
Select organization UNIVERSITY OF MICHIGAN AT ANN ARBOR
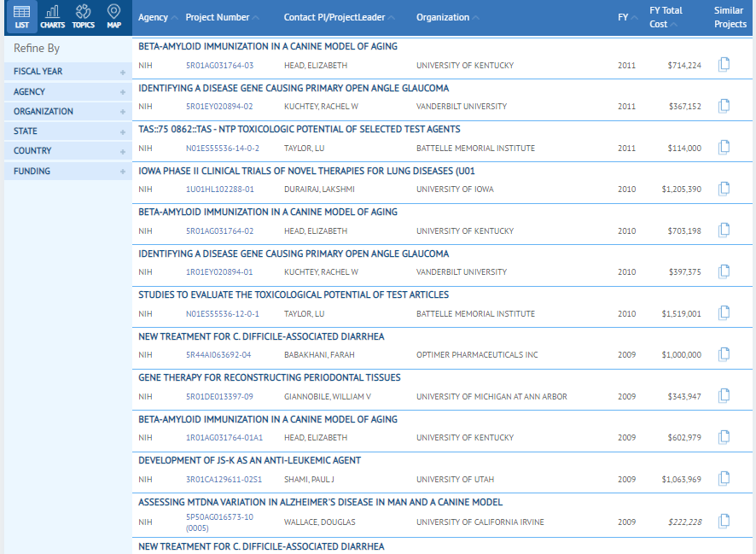click(x=491, y=397)
